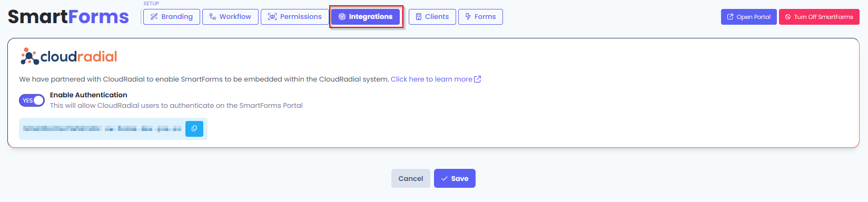868x202 pixels.
Task: Click the blurred authentication key field
Action: click(102, 128)
